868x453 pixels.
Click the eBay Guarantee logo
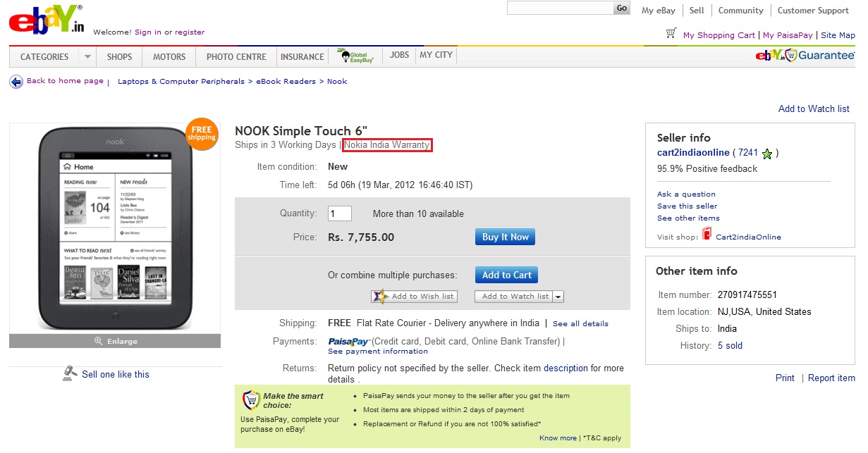tap(805, 56)
